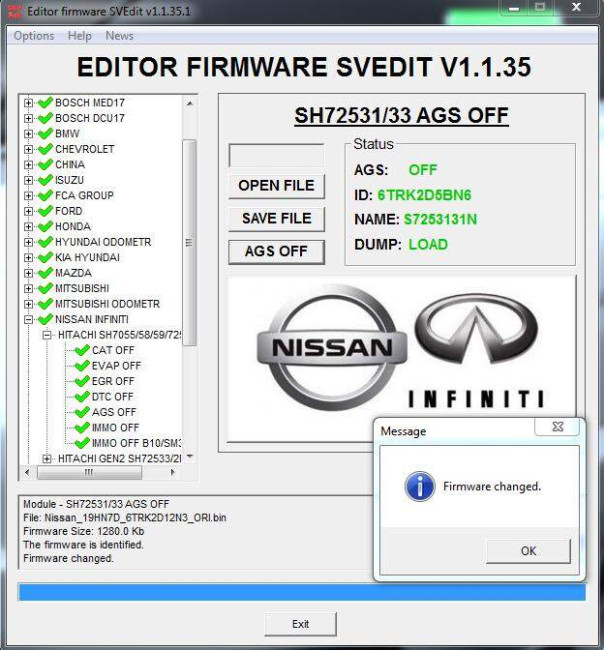This screenshot has height=650, width=604.
Task: Click the green checkmark icon next to BMW
Action: (x=45, y=133)
